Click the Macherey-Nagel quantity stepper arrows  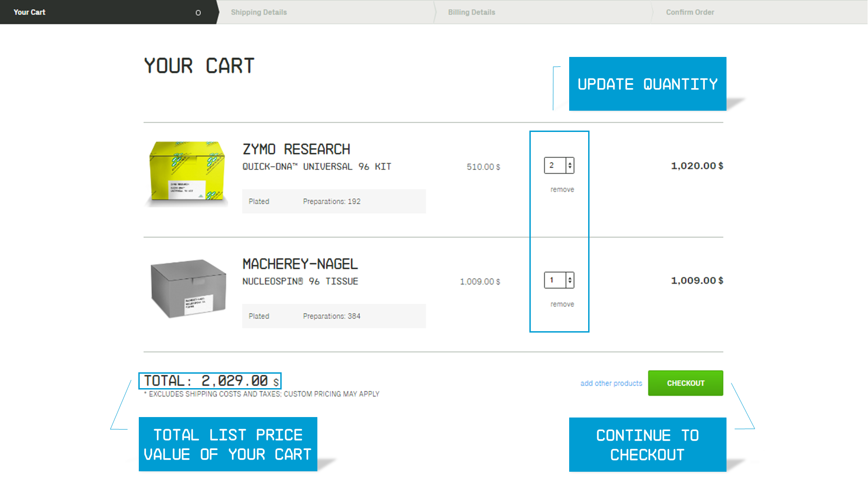pos(570,280)
